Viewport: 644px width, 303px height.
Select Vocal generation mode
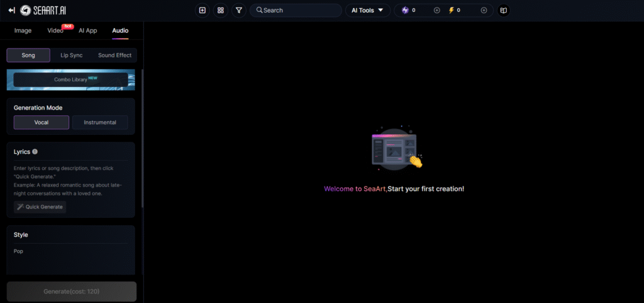tap(42, 122)
